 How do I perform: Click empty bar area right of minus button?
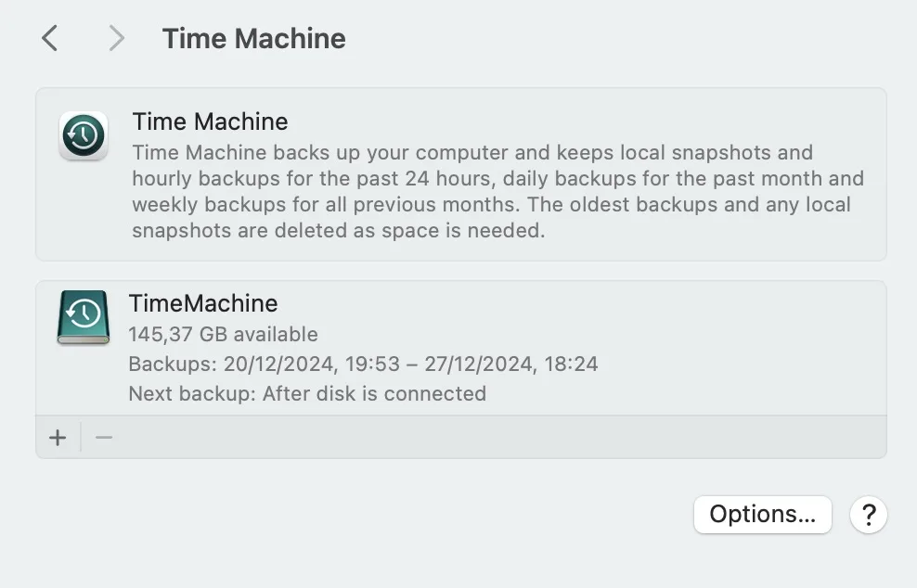tap(503, 437)
